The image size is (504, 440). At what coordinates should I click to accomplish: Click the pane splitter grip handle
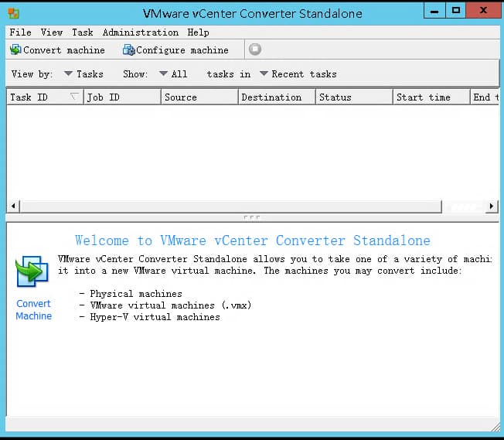(x=252, y=218)
